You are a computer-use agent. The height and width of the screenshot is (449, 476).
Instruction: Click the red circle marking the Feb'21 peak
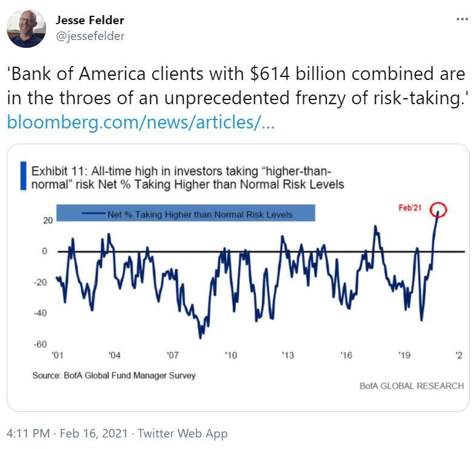438,210
